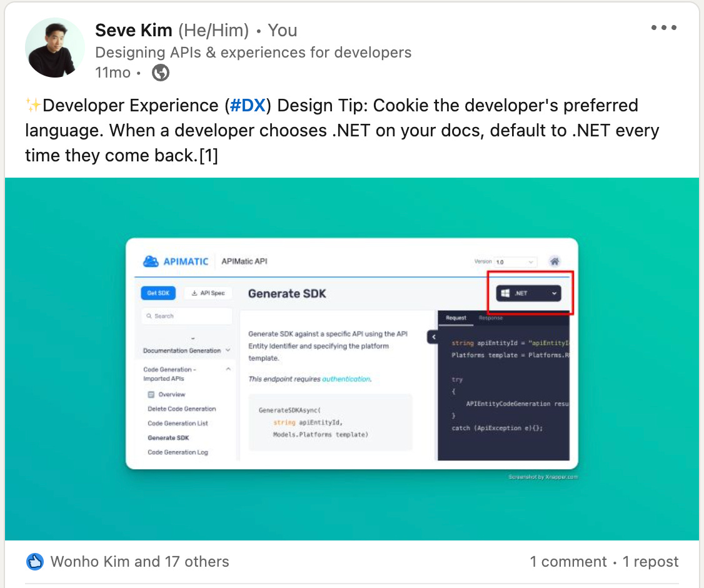This screenshot has height=588, width=704.
Task: Collapse the Documentation Generation section
Action: [x=228, y=351]
